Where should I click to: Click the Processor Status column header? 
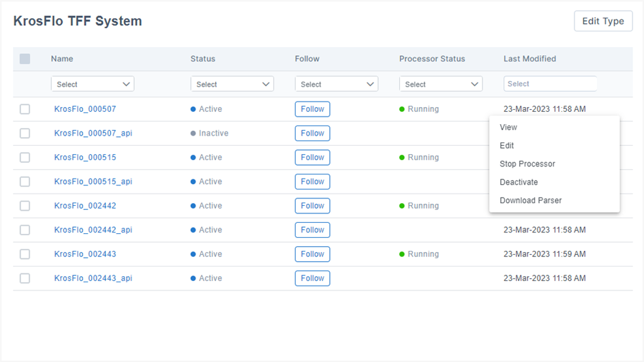tap(432, 59)
